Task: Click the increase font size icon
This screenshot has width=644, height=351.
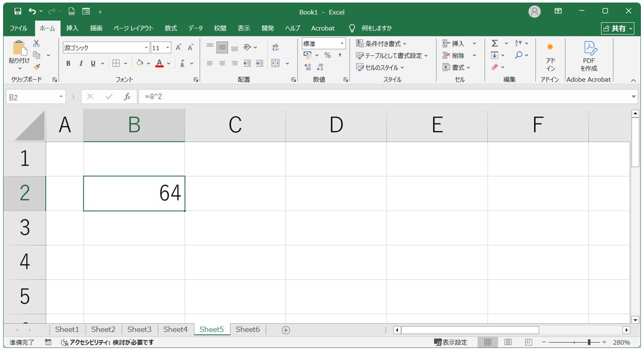Action: [178, 48]
